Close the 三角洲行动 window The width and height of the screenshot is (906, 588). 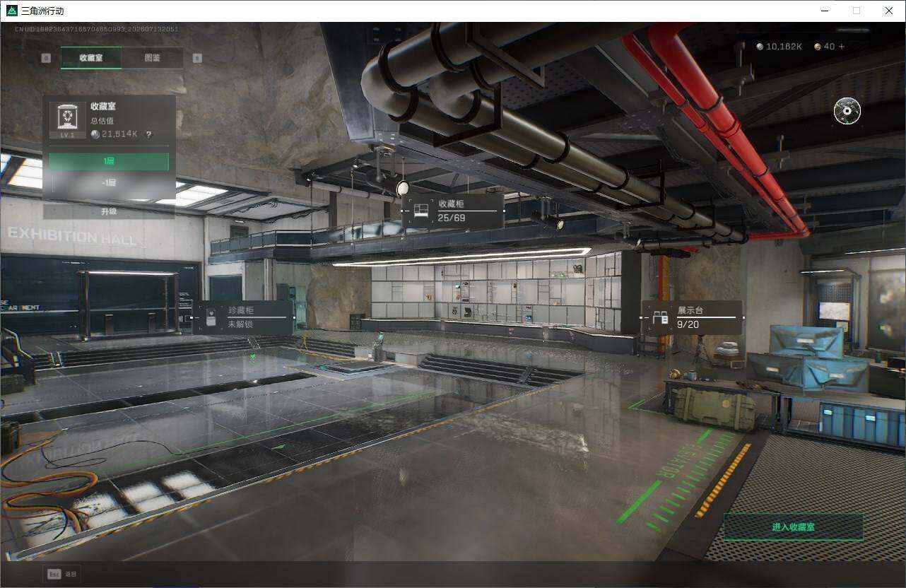point(889,11)
